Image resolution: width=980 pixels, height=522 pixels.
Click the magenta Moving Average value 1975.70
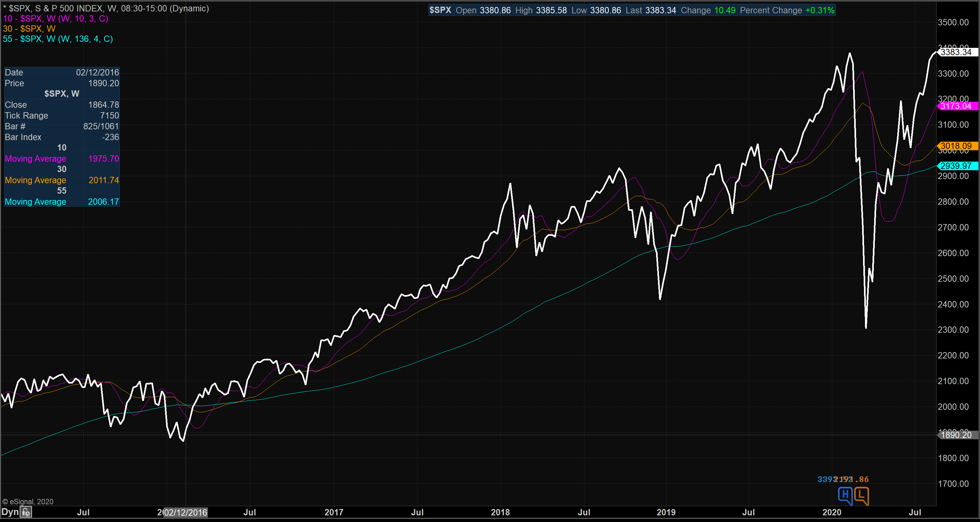point(103,159)
